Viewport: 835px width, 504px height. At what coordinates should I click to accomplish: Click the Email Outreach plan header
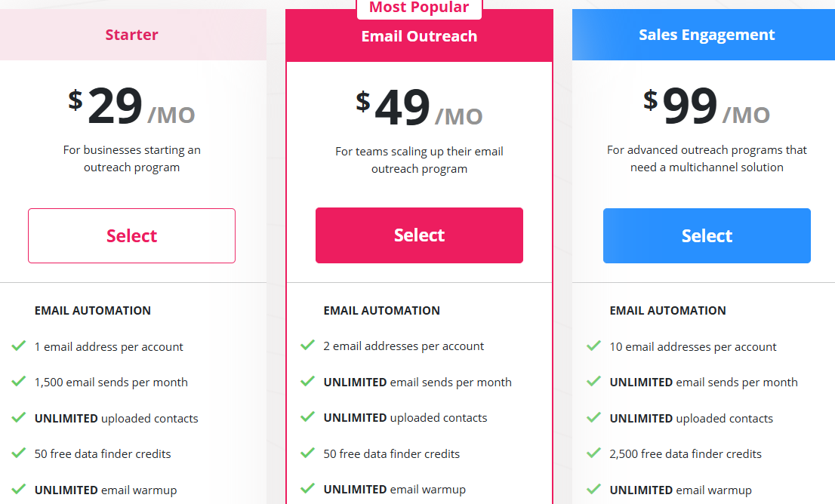[x=419, y=35]
